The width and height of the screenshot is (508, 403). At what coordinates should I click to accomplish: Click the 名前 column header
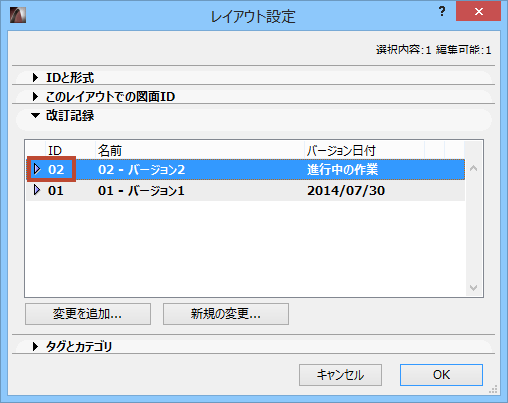[200, 150]
